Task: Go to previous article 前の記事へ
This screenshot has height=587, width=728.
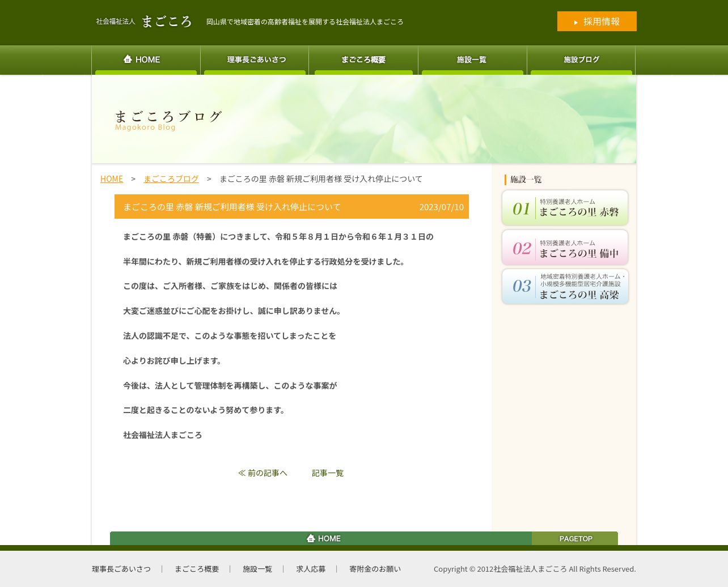Action: click(x=263, y=473)
